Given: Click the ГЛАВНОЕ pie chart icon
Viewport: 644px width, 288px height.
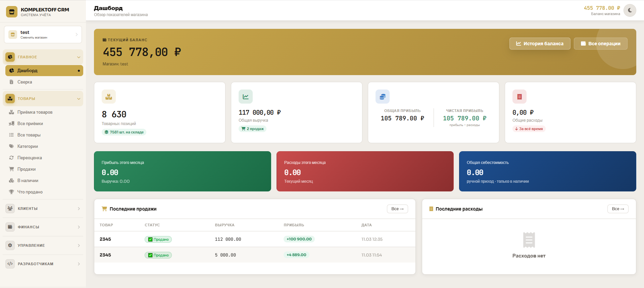Looking at the screenshot, I should (10, 57).
